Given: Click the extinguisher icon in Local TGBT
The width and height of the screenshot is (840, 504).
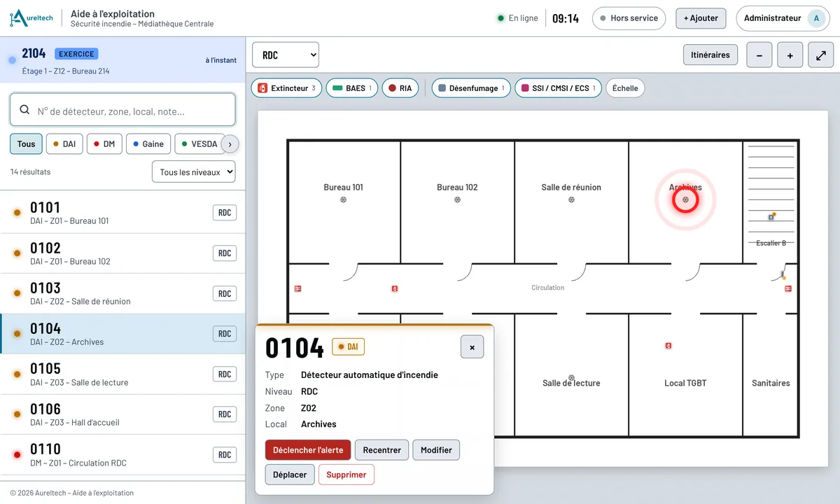Looking at the screenshot, I should click(668, 345).
